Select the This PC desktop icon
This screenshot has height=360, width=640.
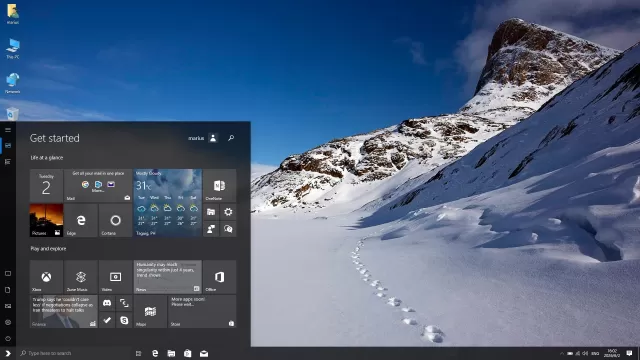(x=13, y=49)
